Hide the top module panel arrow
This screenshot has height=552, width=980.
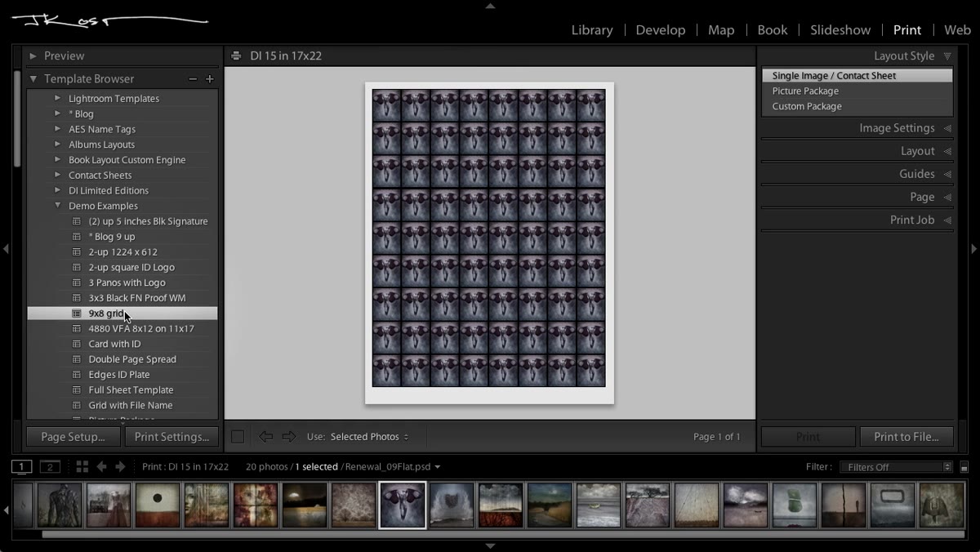490,6
